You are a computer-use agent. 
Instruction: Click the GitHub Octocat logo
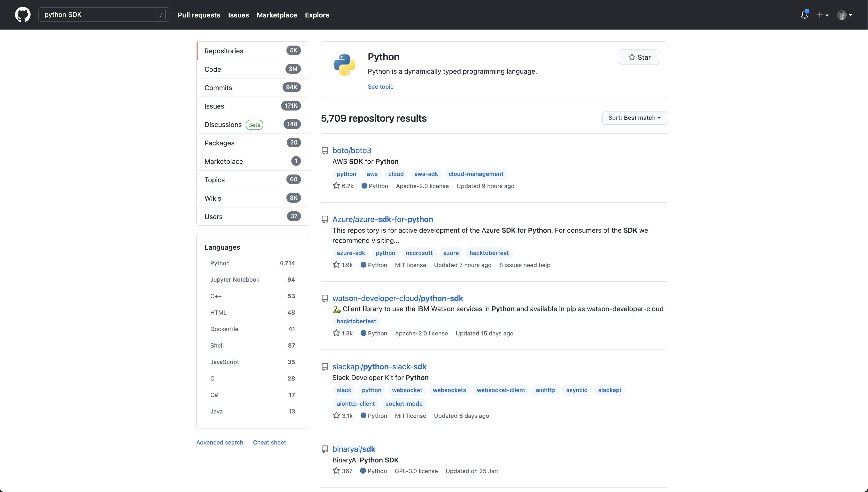pos(23,15)
